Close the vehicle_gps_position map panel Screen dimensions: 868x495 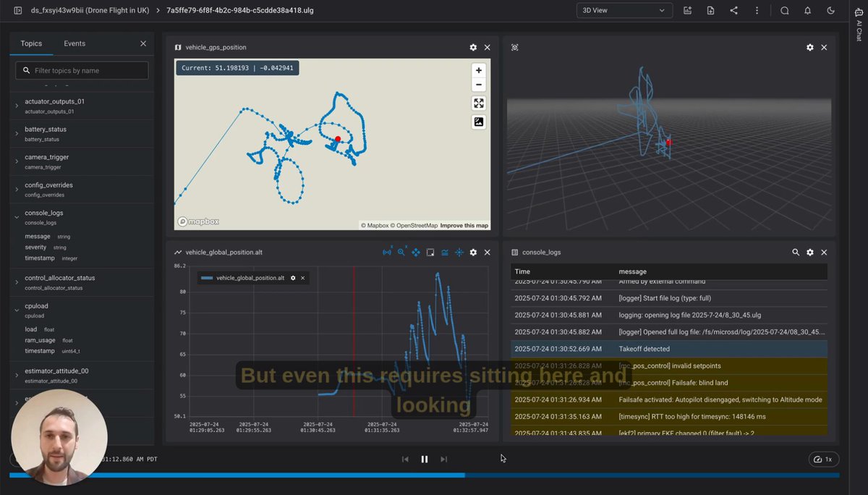coord(487,47)
